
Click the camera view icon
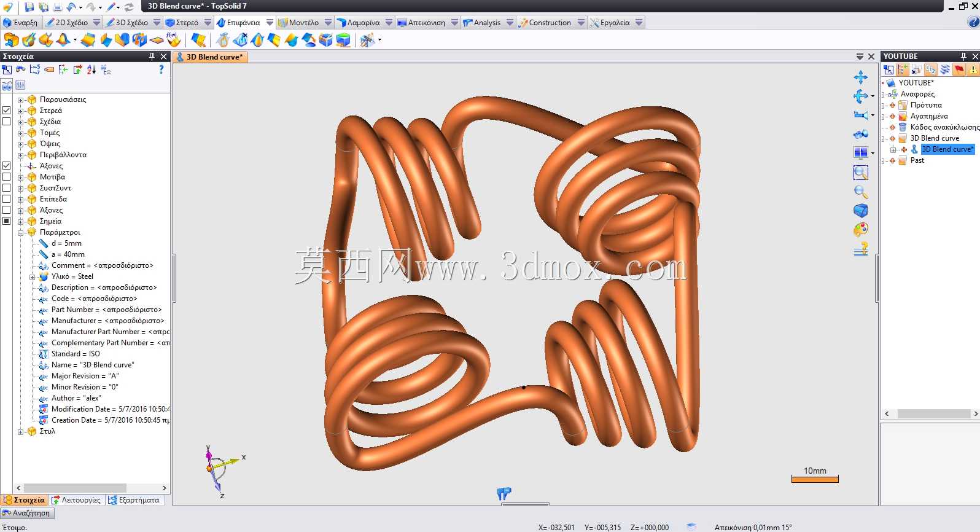click(x=860, y=115)
